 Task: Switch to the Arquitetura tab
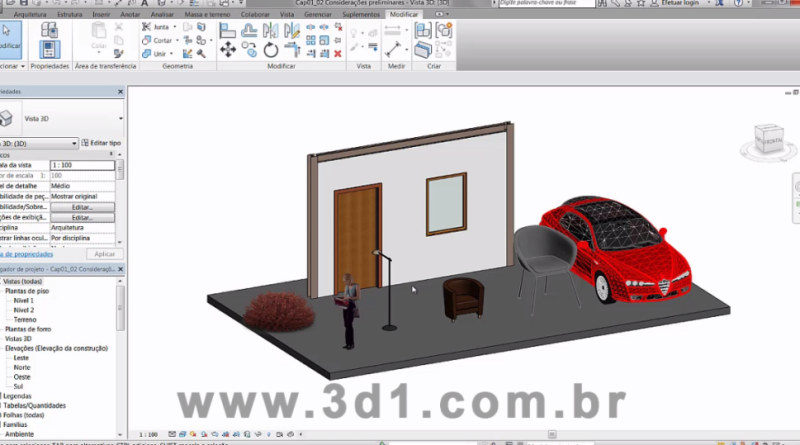(x=30, y=14)
